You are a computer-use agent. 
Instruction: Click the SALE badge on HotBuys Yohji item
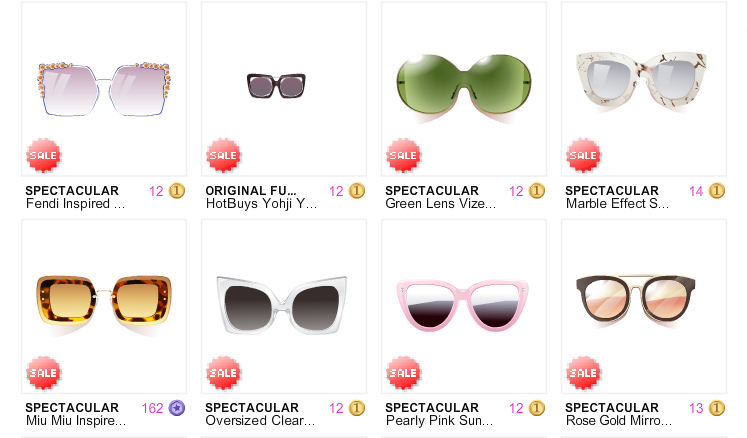223,155
